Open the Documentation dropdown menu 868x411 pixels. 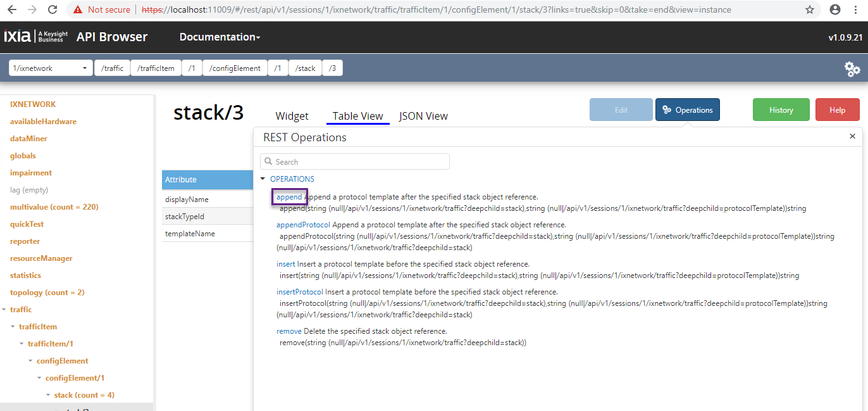[x=220, y=37]
